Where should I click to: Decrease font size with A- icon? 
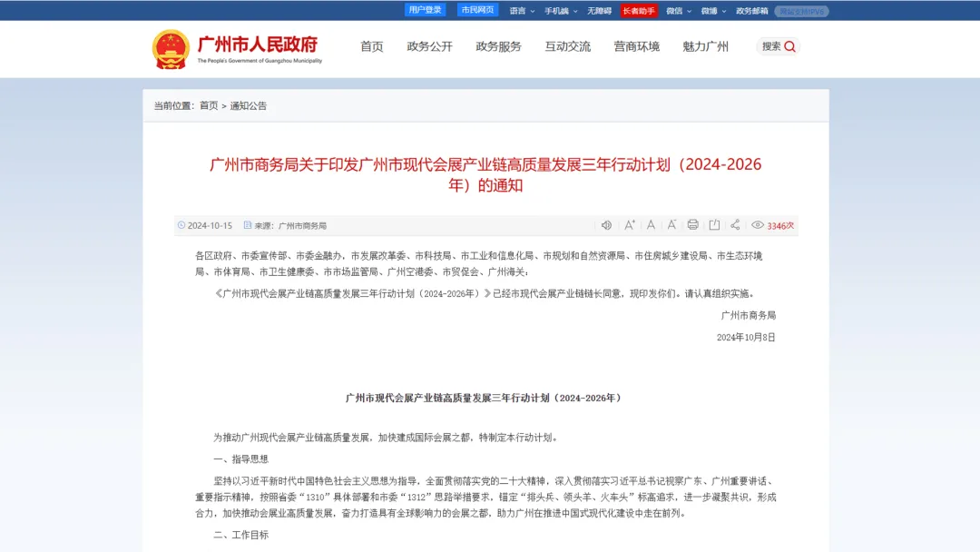(671, 225)
